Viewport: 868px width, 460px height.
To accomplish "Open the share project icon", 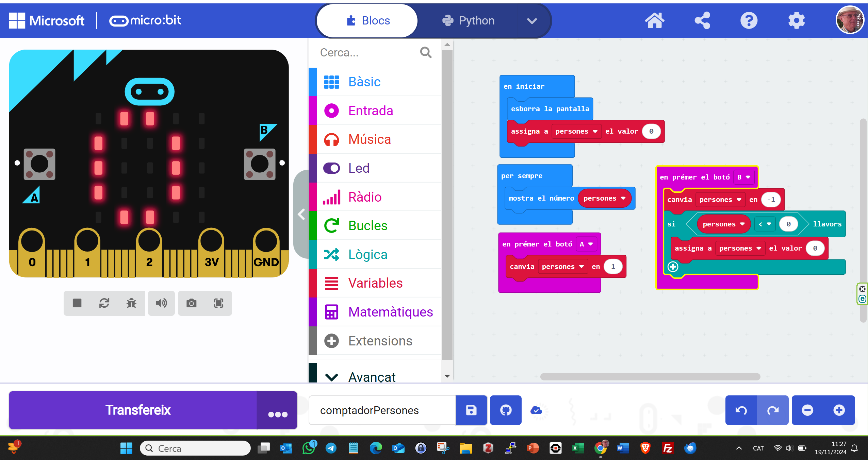I will [x=703, y=20].
